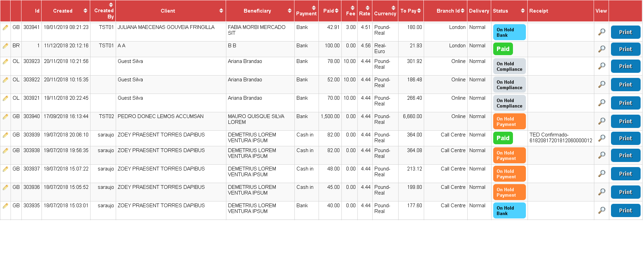Viewport: 644px width, 262px height.
Task: Click On Hold Compliance status for transaction 303921
Action: click(509, 103)
